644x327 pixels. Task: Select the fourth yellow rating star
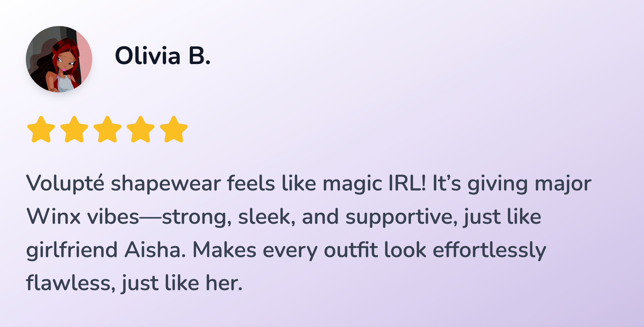(141, 129)
